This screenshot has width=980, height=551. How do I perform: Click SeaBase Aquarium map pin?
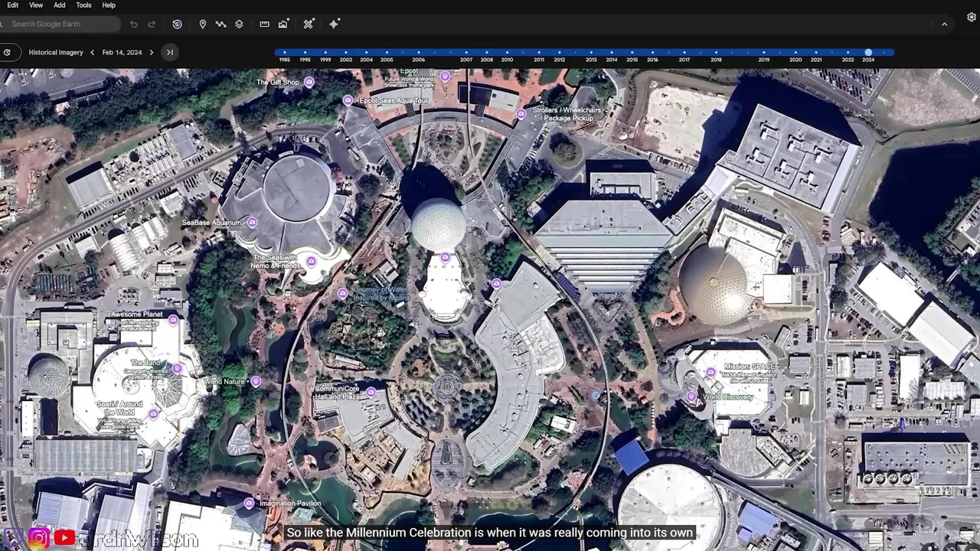point(252,223)
